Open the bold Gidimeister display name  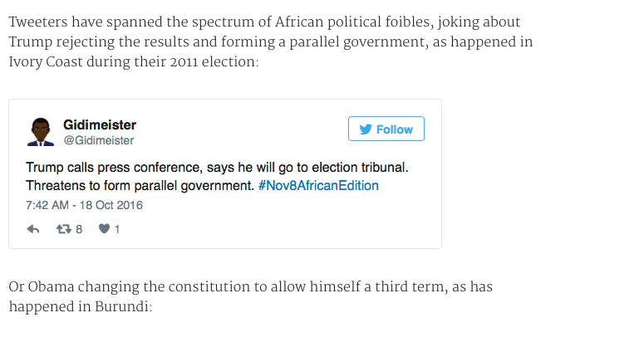pyautogui.click(x=100, y=125)
